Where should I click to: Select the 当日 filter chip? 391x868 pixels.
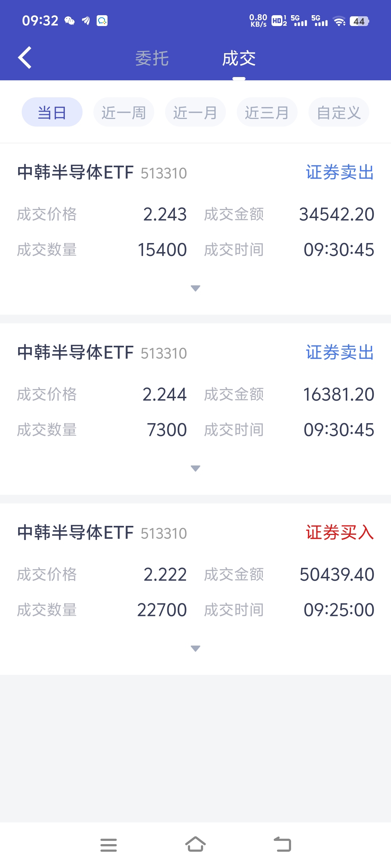(x=52, y=112)
